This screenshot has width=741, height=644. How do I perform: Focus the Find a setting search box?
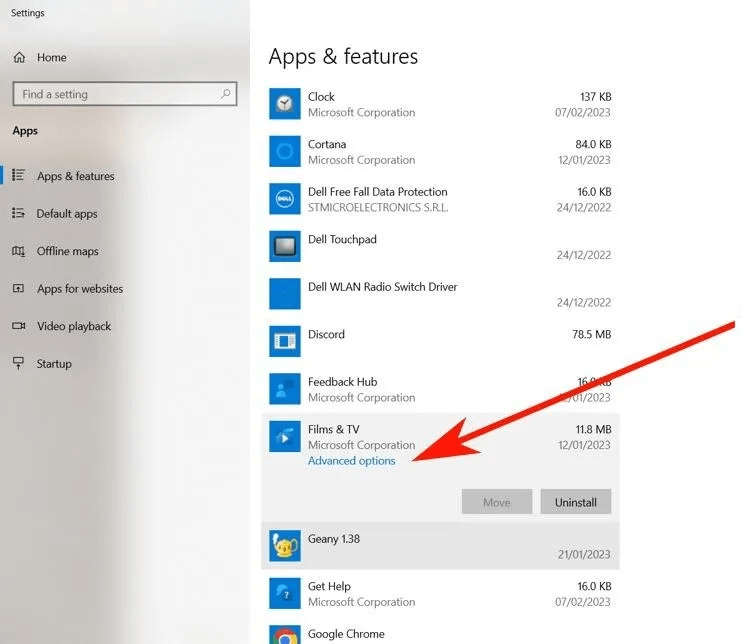[x=125, y=94]
